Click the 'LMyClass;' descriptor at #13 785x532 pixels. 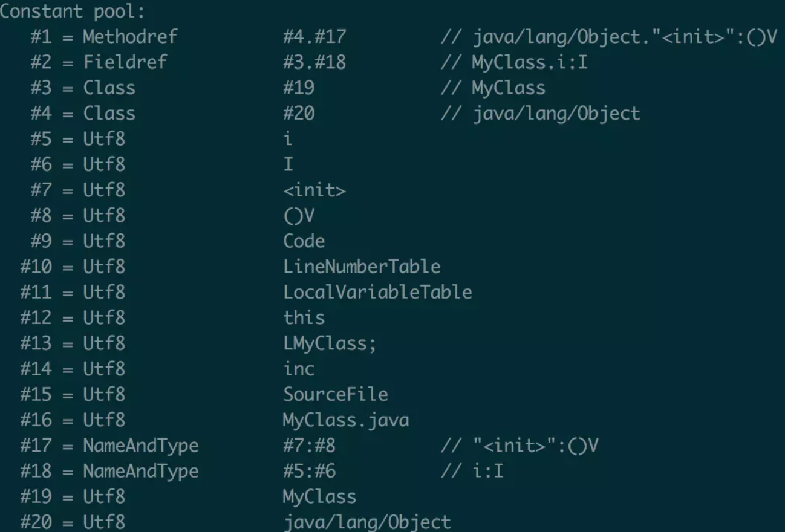tap(330, 343)
